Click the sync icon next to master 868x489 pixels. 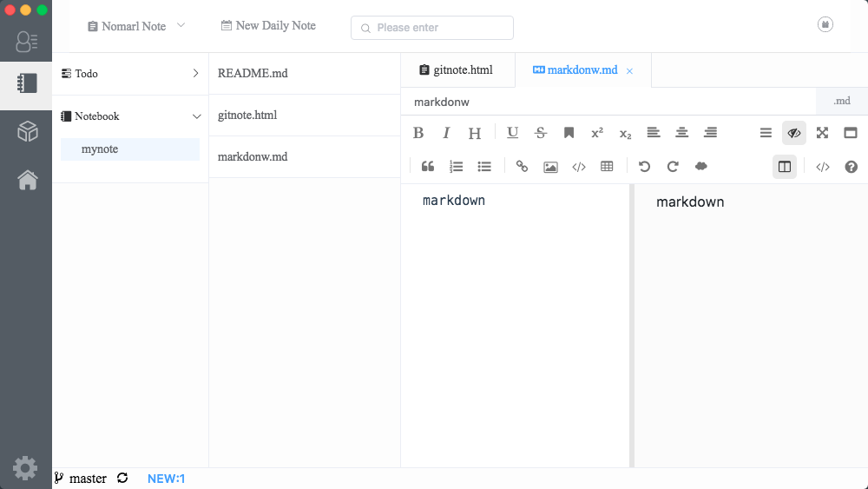[x=122, y=478]
